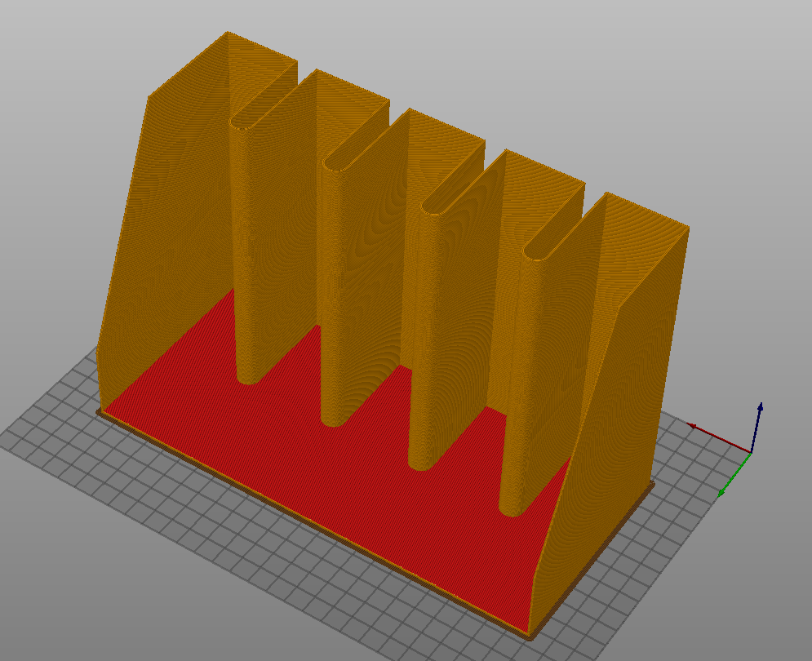812x661 pixels.
Task: Click the blue Z-axis arrow tip
Action: pos(761,406)
